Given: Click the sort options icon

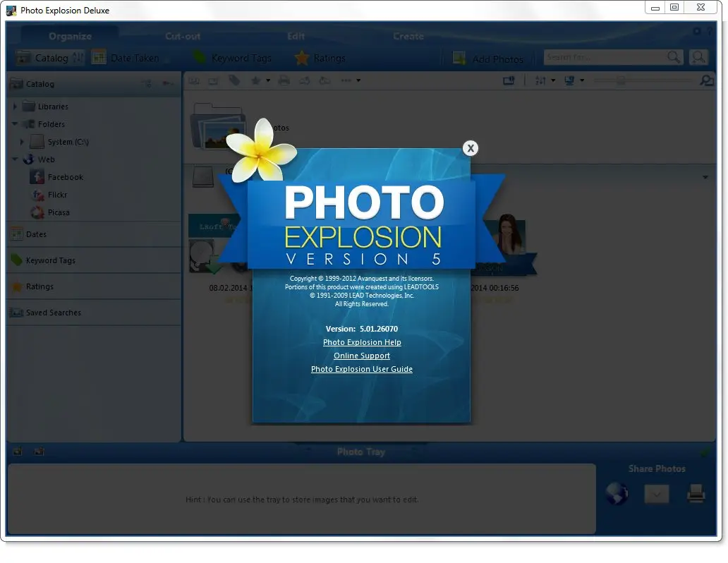Looking at the screenshot, I should [x=540, y=80].
